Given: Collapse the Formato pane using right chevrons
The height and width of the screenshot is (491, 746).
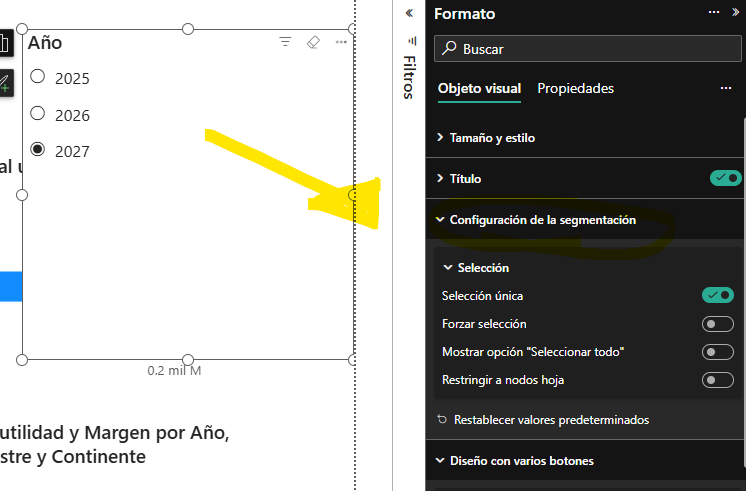Looking at the screenshot, I should (734, 13).
